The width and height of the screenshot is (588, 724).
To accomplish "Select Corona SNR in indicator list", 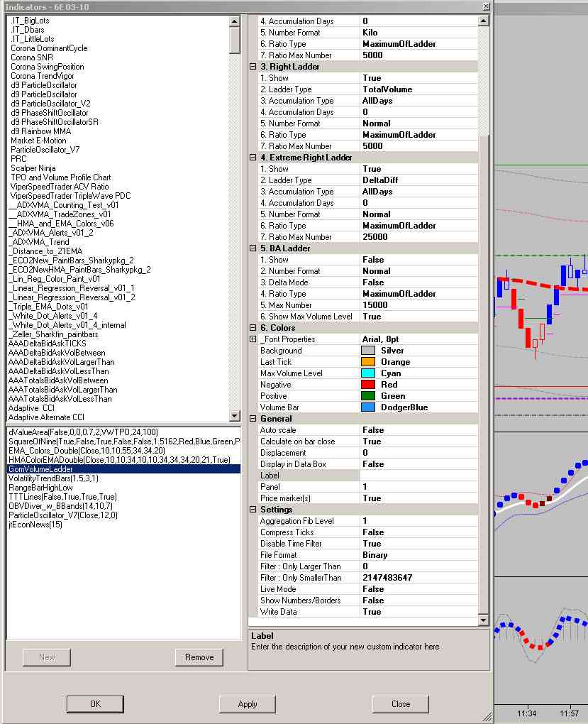I will (x=32, y=57).
